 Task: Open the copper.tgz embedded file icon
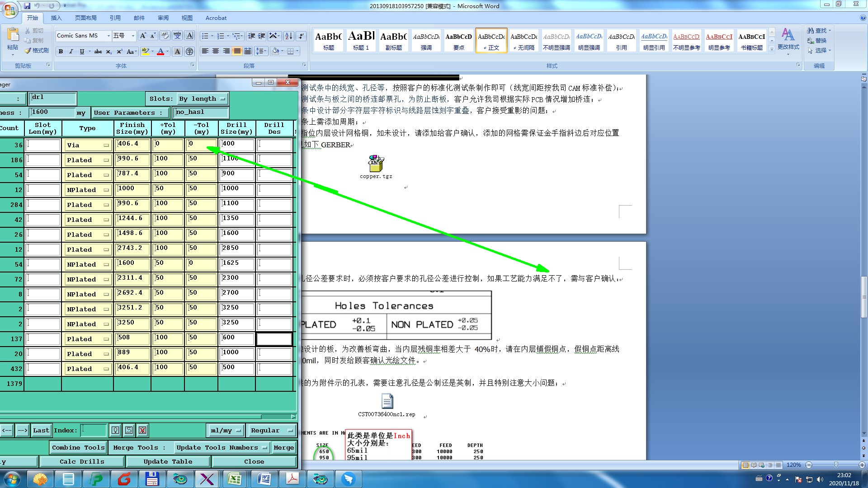376,164
